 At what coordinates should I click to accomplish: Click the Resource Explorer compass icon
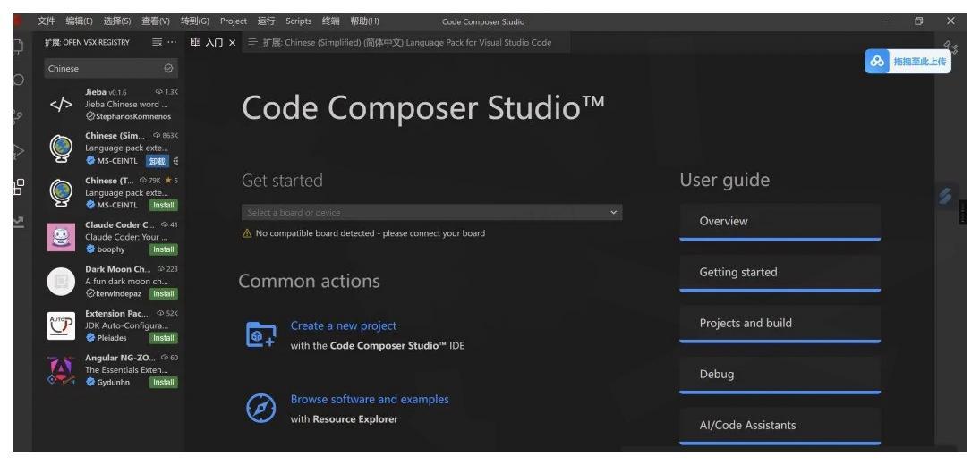pyautogui.click(x=260, y=408)
